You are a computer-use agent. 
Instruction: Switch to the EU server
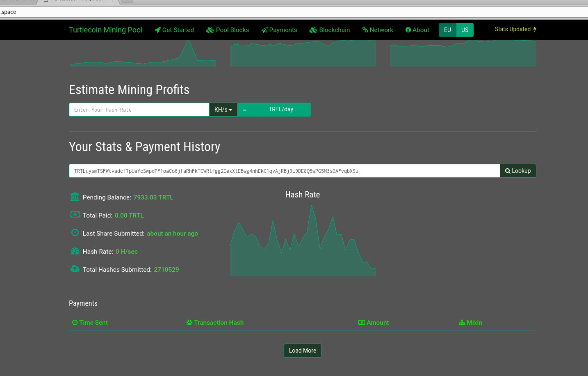point(447,30)
